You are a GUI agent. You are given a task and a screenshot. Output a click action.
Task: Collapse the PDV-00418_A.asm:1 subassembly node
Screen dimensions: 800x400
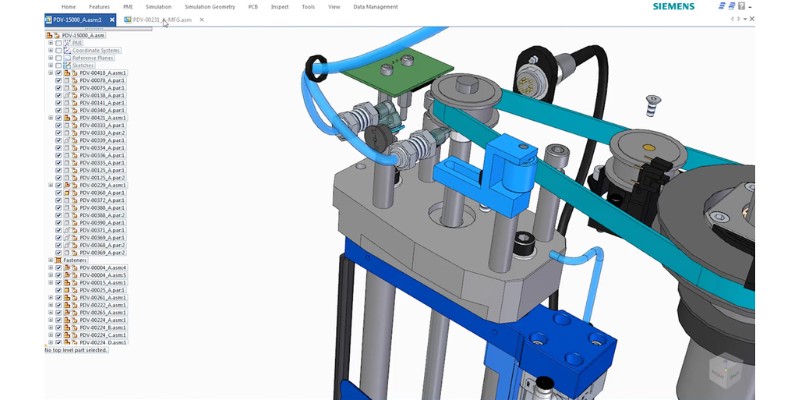tap(51, 73)
